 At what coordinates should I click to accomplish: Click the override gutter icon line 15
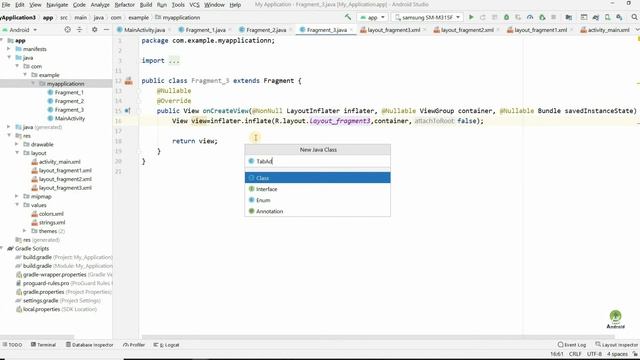pyautogui.click(x=127, y=111)
